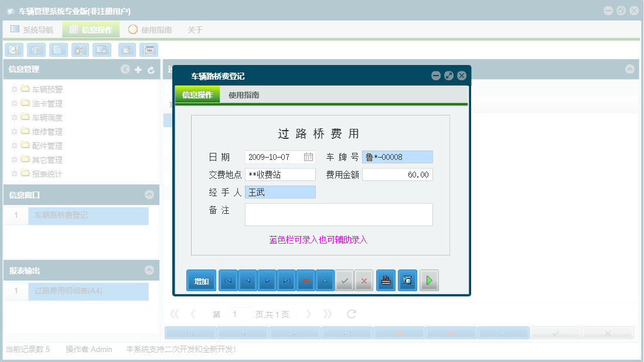Click the plus icon on 信息管理 header
Image resolution: width=644 pixels, height=362 pixels.
pyautogui.click(x=137, y=69)
